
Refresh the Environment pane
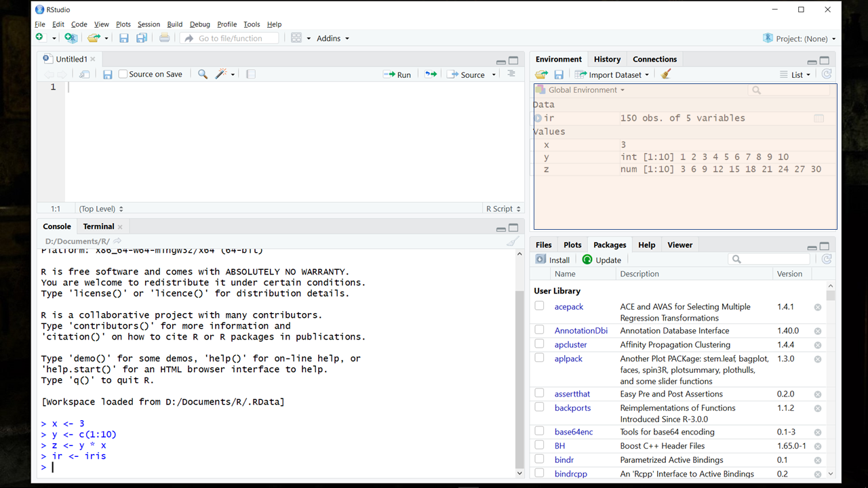coord(826,75)
